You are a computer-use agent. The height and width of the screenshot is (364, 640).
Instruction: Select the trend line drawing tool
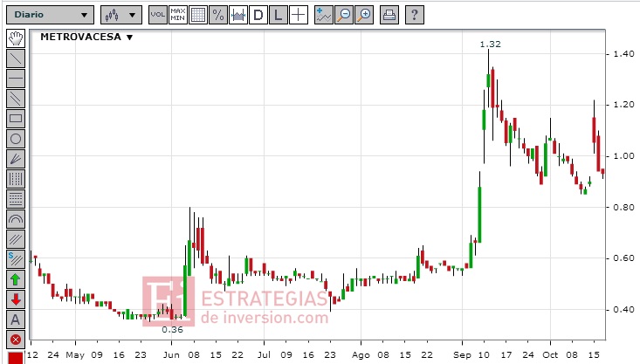tap(16, 58)
